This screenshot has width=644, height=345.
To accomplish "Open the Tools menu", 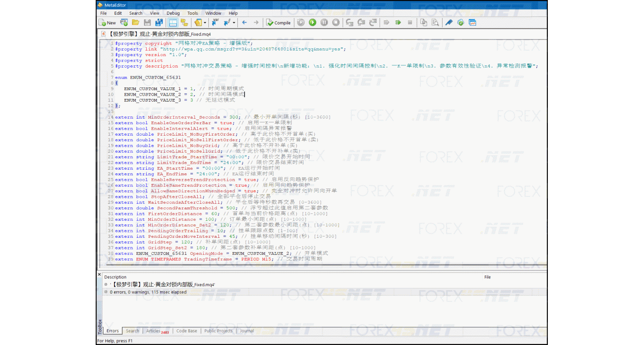I will click(x=192, y=13).
